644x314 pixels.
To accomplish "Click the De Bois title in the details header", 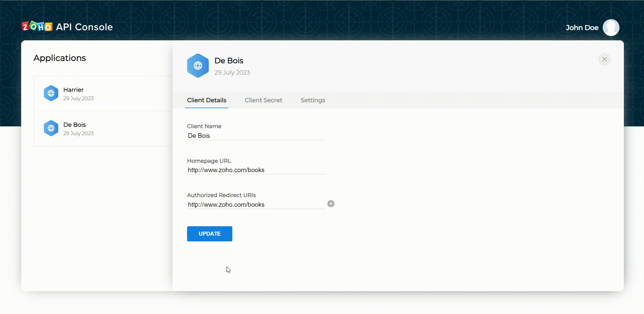I will [x=229, y=61].
